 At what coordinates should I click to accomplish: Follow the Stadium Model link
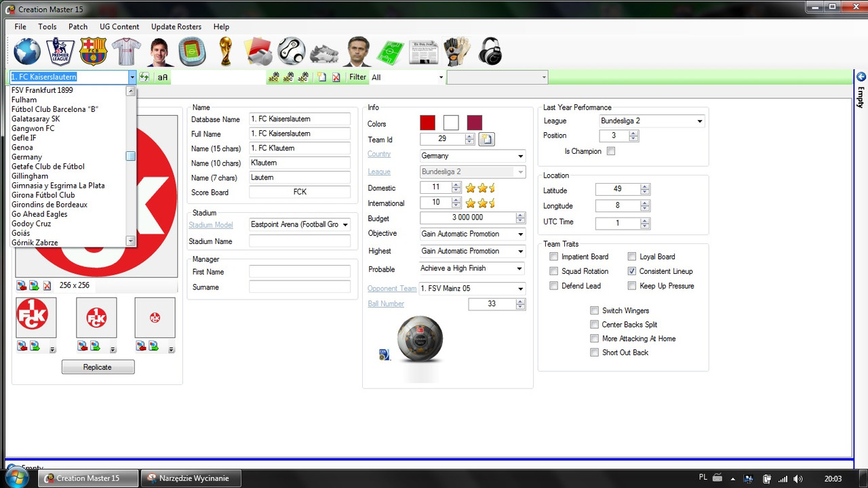211,225
